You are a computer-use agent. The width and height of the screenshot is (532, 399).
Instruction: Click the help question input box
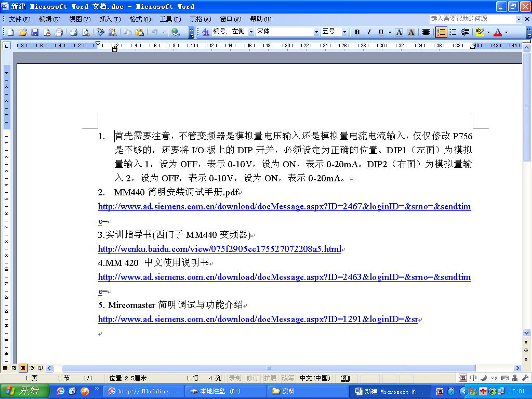(x=472, y=19)
